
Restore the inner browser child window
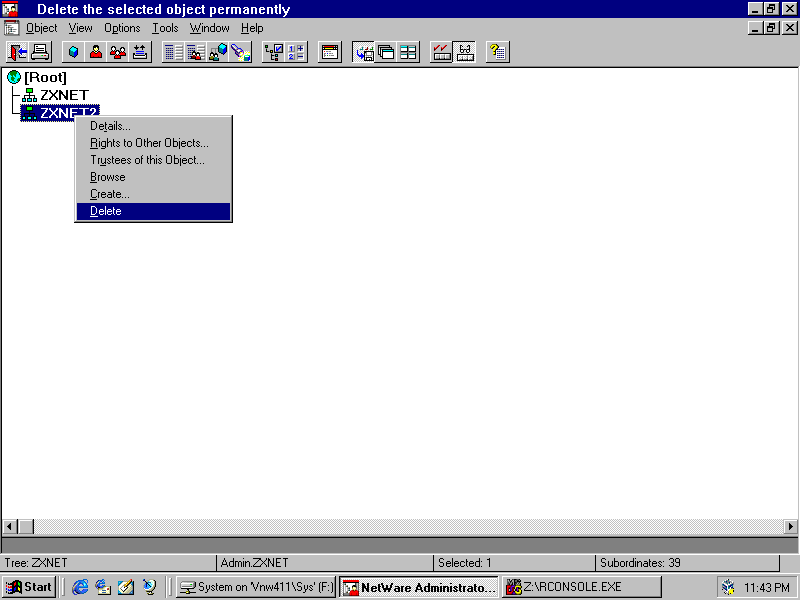click(771, 28)
